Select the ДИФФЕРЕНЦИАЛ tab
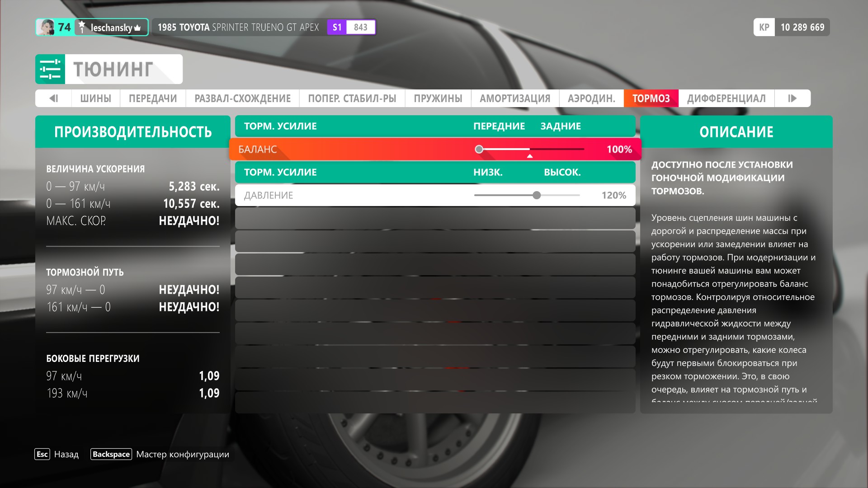The height and width of the screenshot is (488, 868). point(726,99)
